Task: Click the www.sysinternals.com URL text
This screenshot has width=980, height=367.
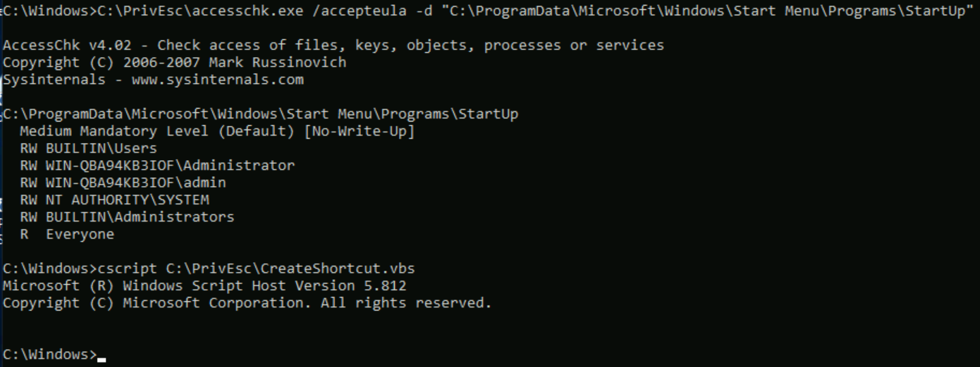Action: [x=217, y=80]
